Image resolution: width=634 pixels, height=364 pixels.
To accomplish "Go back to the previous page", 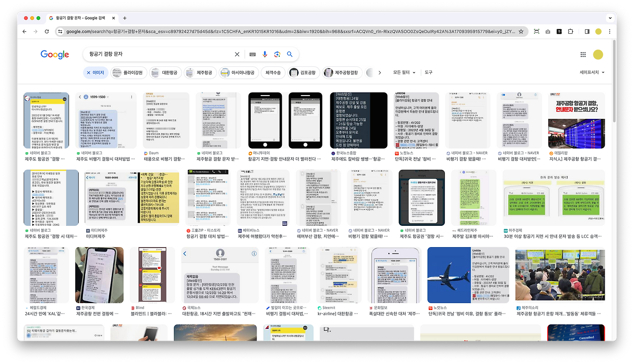I will tap(25, 31).
